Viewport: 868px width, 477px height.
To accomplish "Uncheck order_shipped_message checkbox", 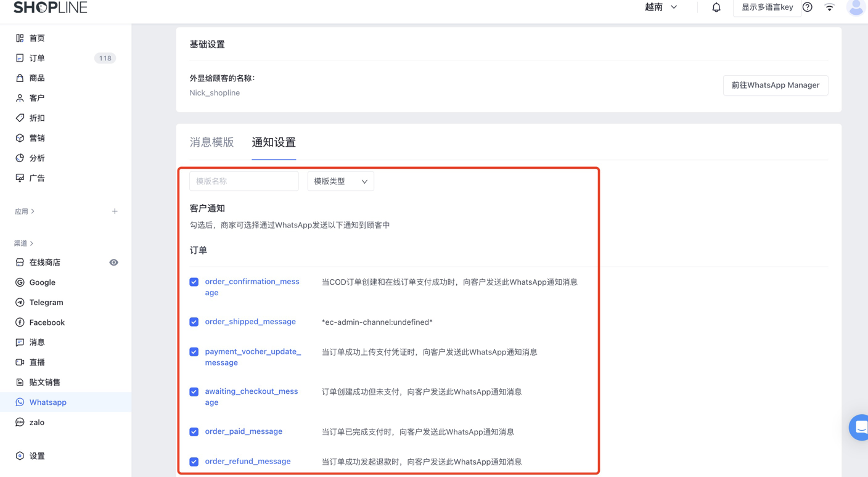I will click(x=194, y=322).
